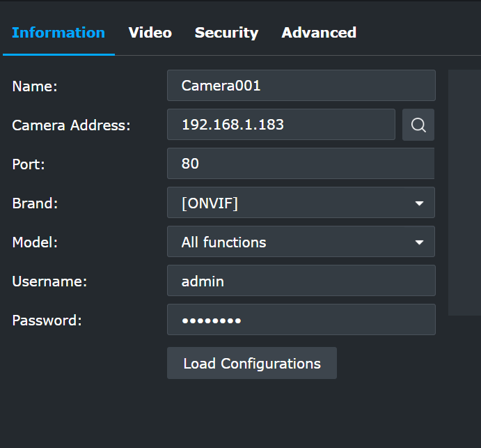Click the camera preview panel on right

point(464,192)
